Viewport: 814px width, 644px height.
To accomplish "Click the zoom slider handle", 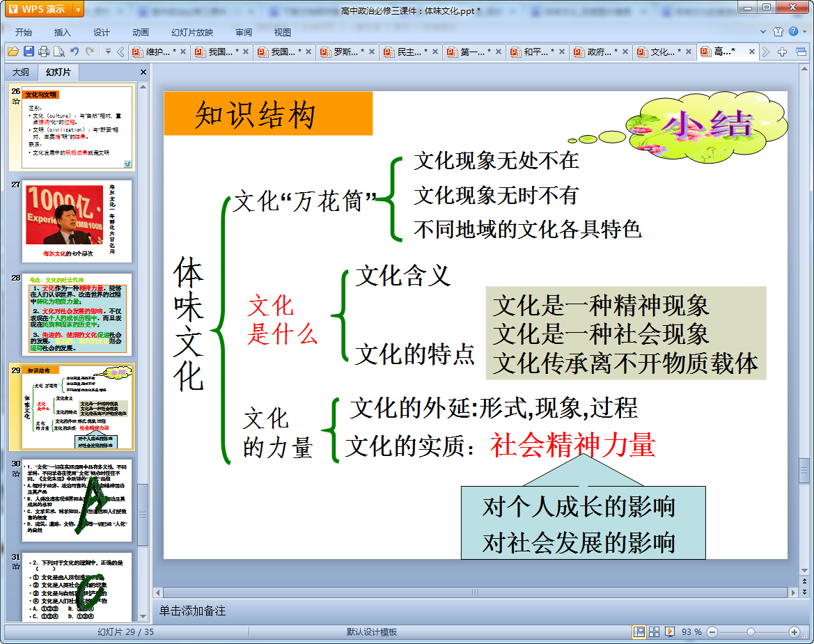I will [751, 631].
